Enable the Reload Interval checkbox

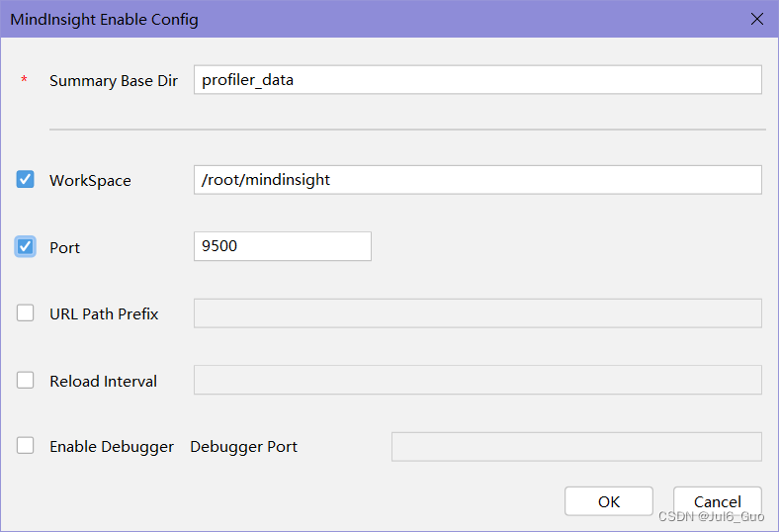tap(26, 380)
